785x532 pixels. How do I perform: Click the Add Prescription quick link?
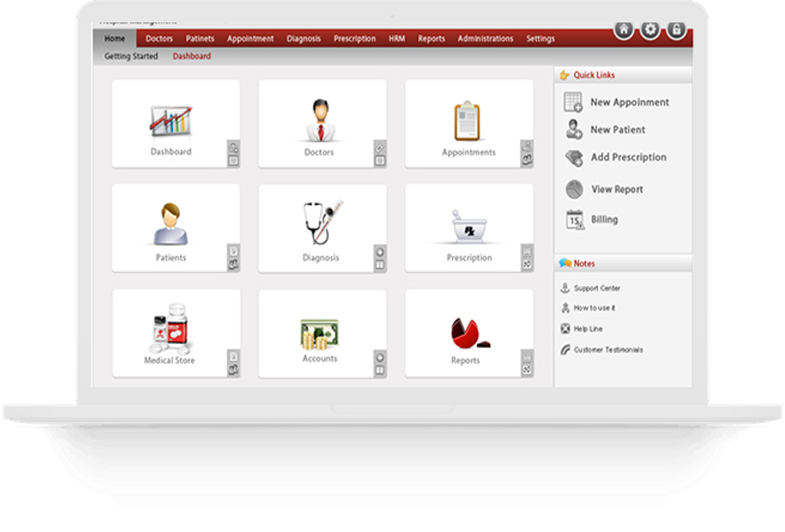628,157
